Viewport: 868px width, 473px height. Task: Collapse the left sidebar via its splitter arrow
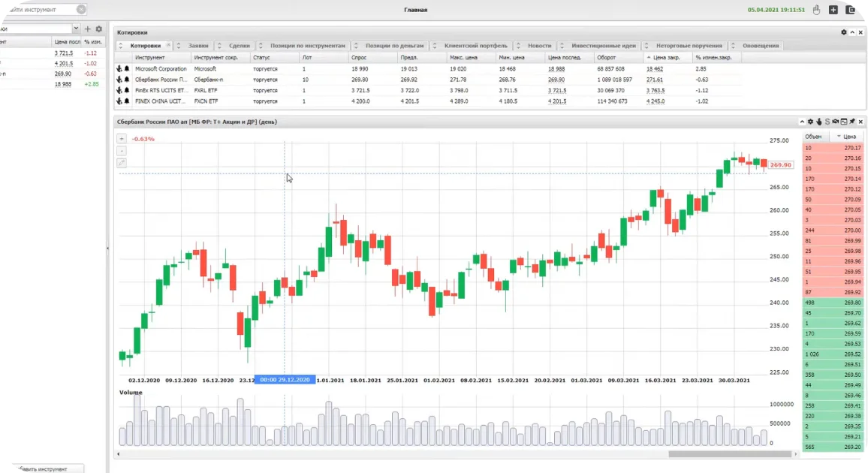tap(107, 249)
